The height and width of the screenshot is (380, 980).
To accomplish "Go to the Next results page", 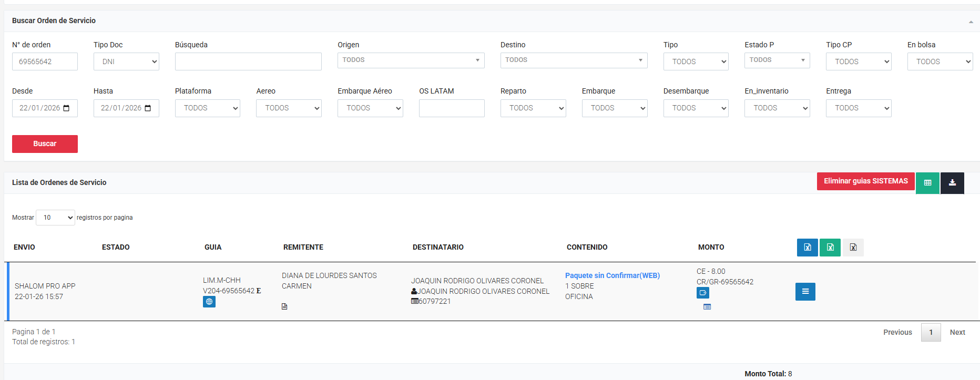I will 957,332.
